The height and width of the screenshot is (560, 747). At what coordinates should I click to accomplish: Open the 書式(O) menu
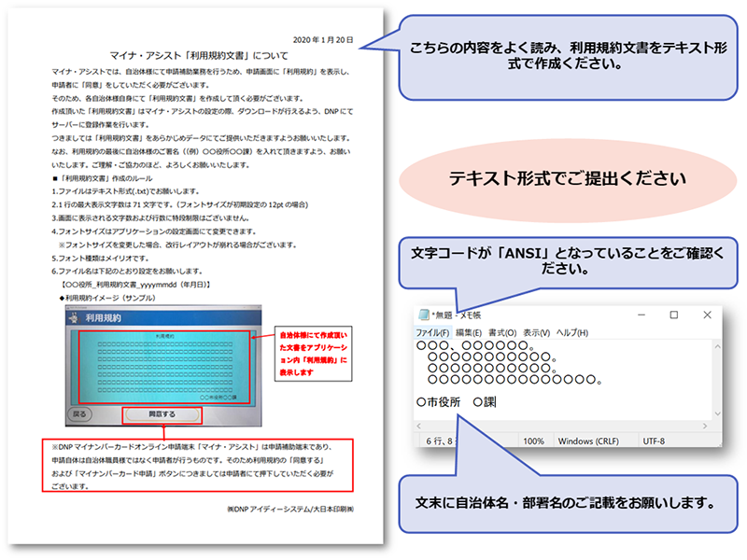503,333
